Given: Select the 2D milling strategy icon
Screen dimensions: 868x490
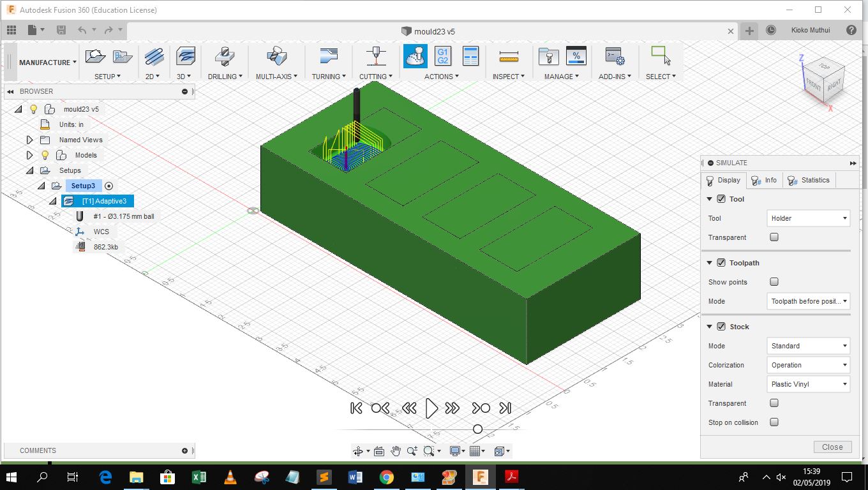Looking at the screenshot, I should coord(154,56).
